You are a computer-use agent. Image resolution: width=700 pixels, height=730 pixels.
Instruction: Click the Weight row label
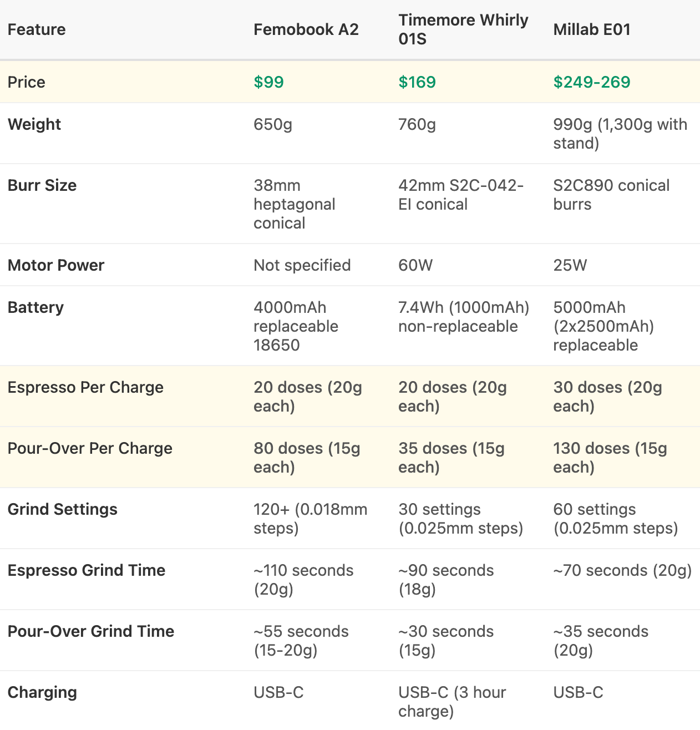point(34,124)
